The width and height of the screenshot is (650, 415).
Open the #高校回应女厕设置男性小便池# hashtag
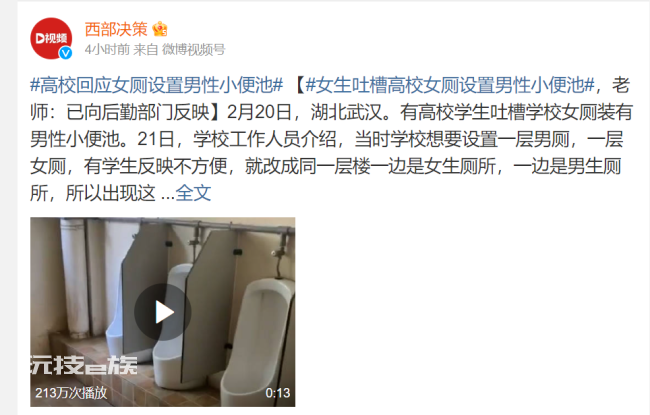(157, 85)
